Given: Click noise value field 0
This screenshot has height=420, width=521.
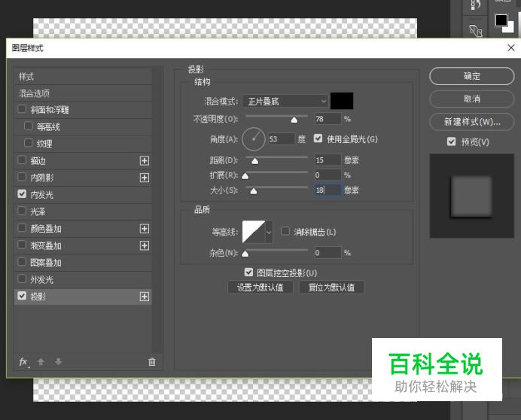Looking at the screenshot, I should [x=328, y=253].
